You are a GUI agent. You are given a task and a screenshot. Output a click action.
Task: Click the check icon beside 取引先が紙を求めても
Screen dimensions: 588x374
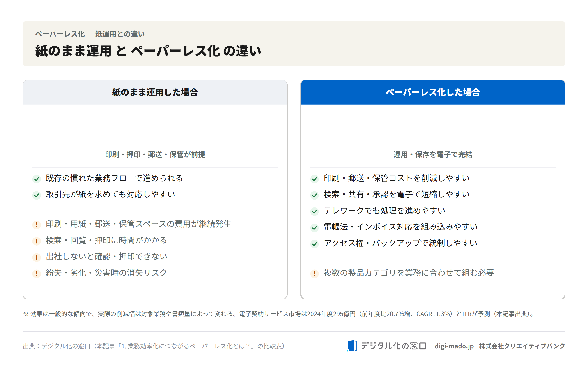(x=37, y=195)
